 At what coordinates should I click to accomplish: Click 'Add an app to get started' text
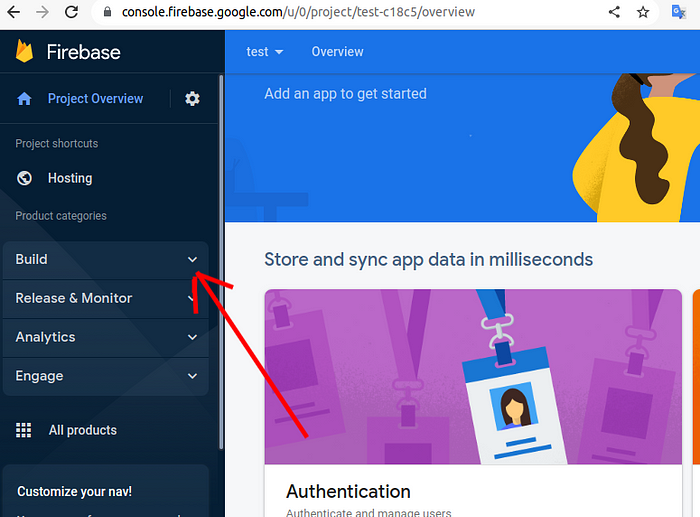(x=345, y=94)
